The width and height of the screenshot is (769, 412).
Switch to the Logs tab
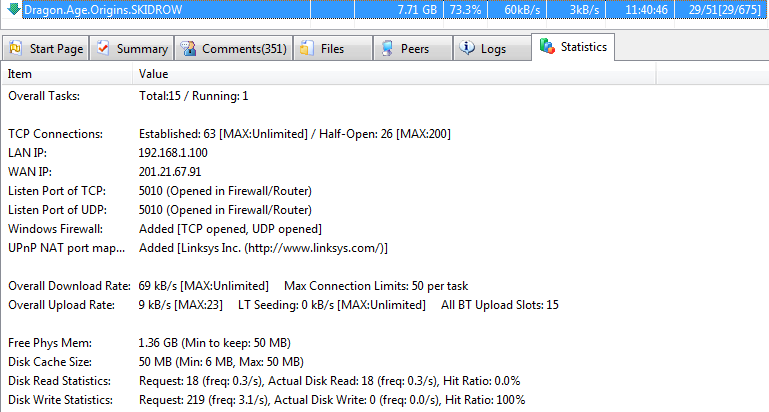click(x=492, y=49)
